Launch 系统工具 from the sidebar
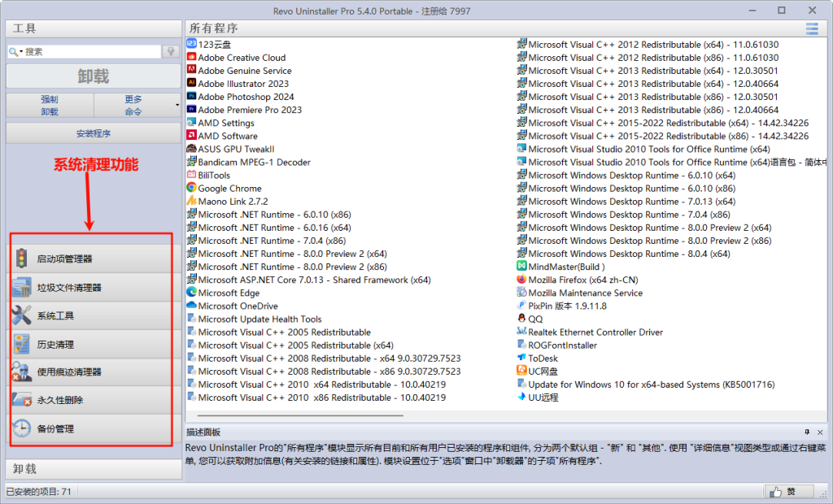The width and height of the screenshot is (833, 504). 91,315
